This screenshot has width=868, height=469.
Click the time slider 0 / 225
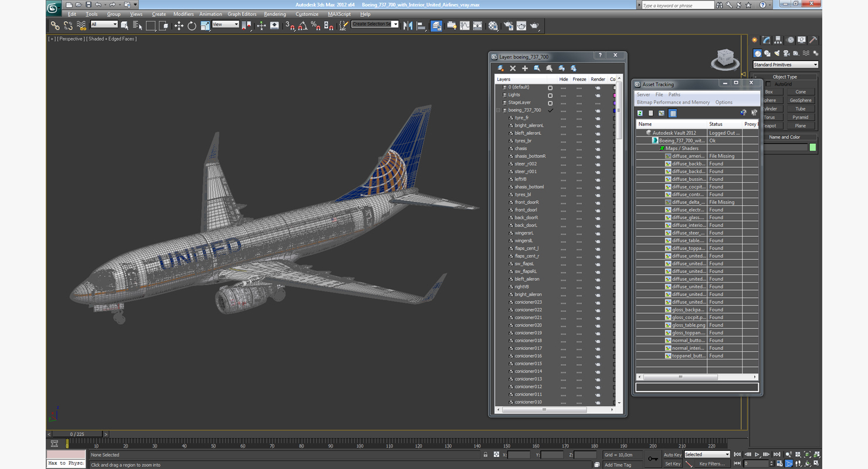point(77,434)
